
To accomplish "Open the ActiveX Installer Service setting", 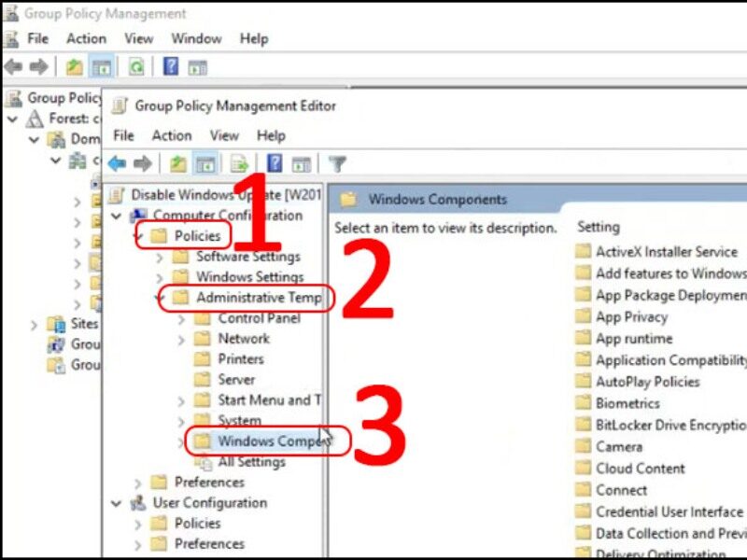I will click(665, 251).
